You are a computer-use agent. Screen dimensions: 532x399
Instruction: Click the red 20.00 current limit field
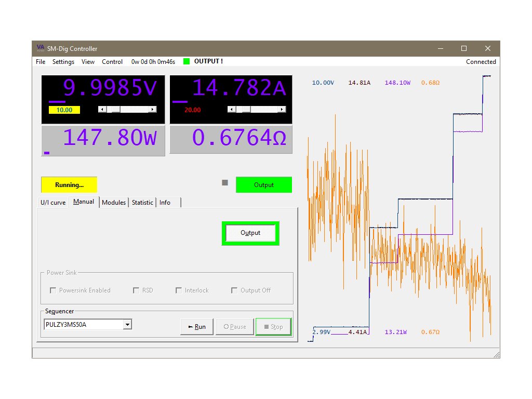(x=192, y=110)
